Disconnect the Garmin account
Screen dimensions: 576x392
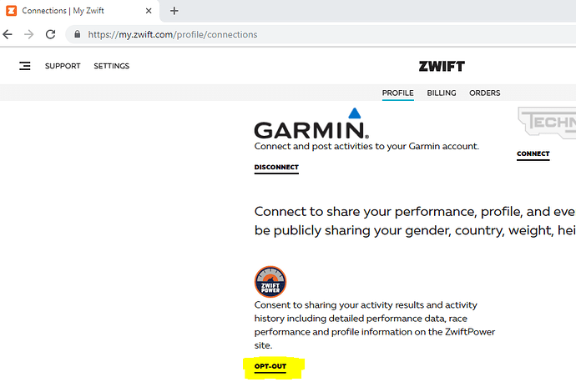point(276,168)
